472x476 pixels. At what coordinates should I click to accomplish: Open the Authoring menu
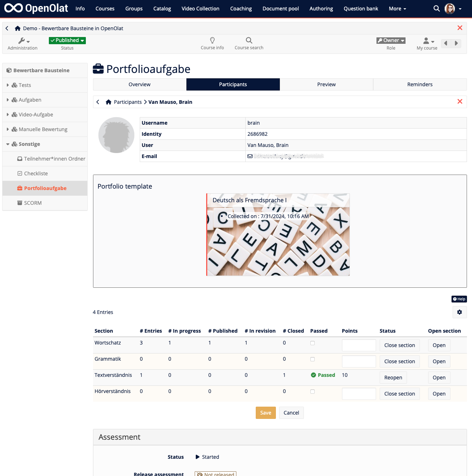coord(321,8)
